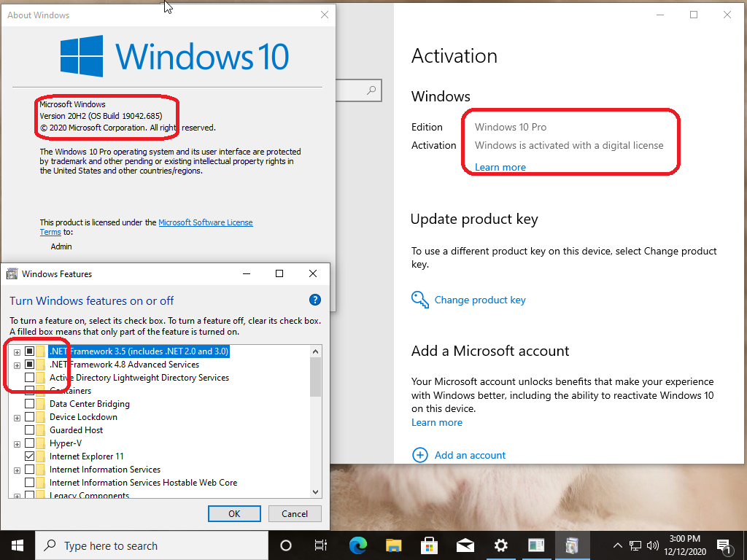Close the Windows Features dialog
Viewport: 747px width, 560px height.
tap(313, 273)
